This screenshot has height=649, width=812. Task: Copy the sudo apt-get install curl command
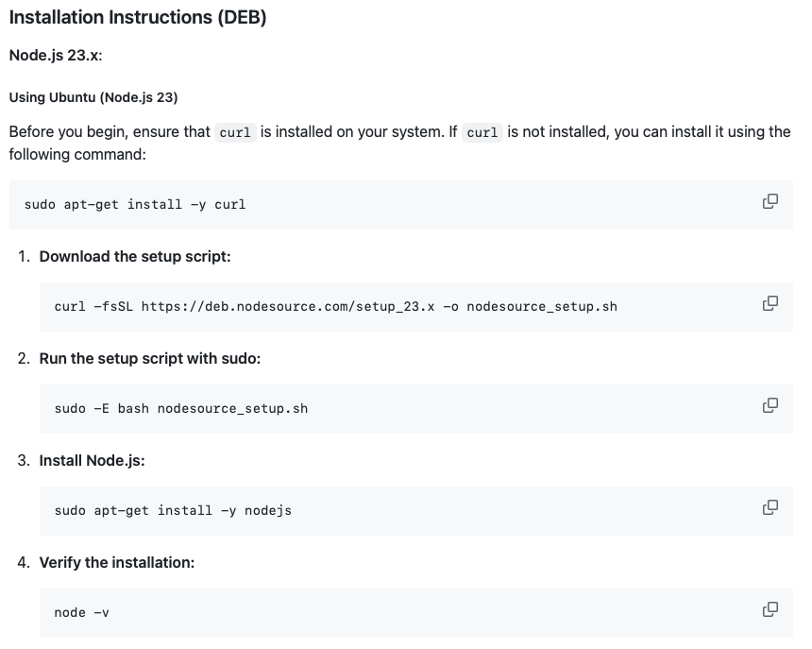(x=770, y=201)
